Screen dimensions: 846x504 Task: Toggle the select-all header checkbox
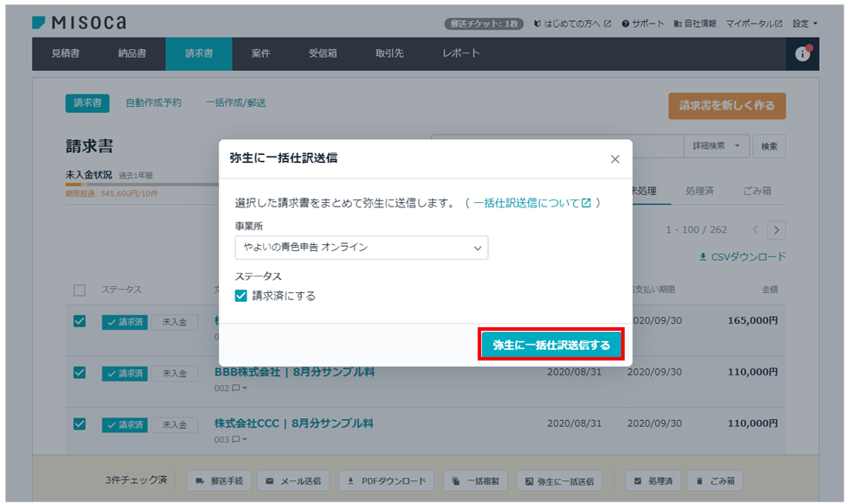[x=80, y=290]
